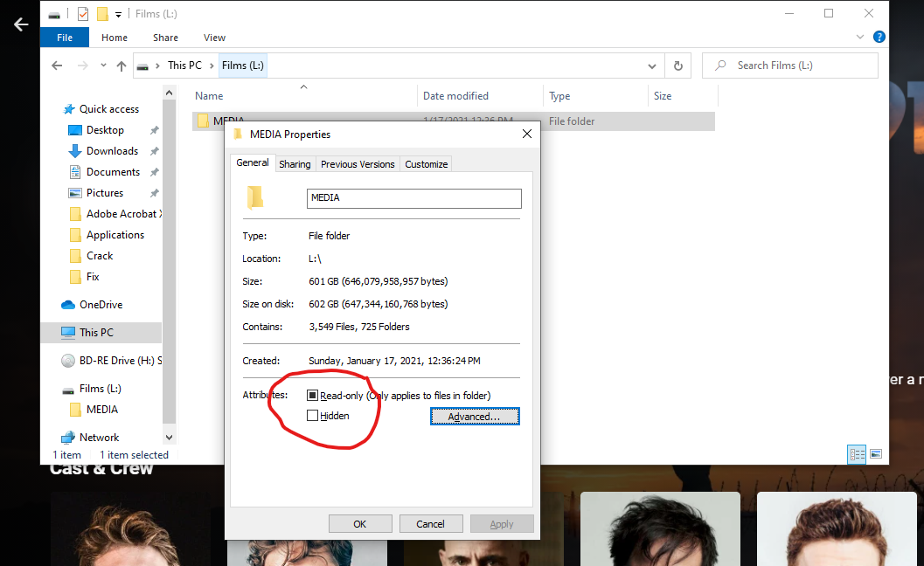Expand the address bar history dropdown
Viewport: 924px width, 566px height.
(652, 66)
